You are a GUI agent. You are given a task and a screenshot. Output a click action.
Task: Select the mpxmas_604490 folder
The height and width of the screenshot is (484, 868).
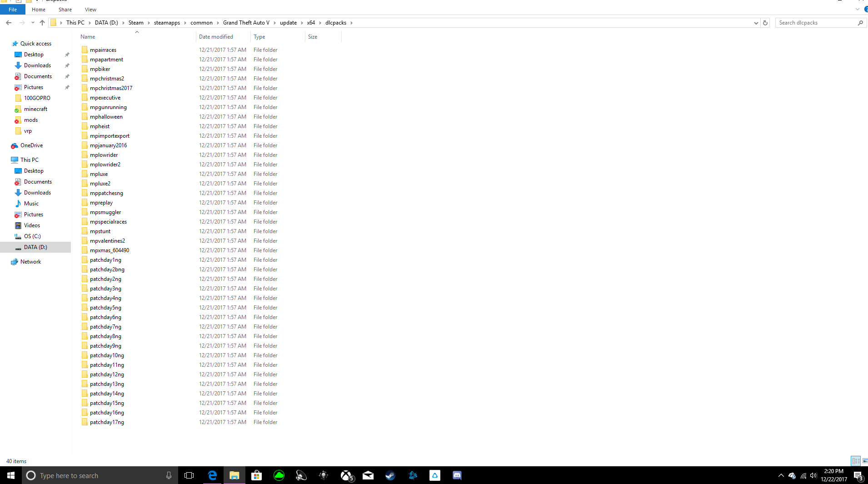click(110, 250)
